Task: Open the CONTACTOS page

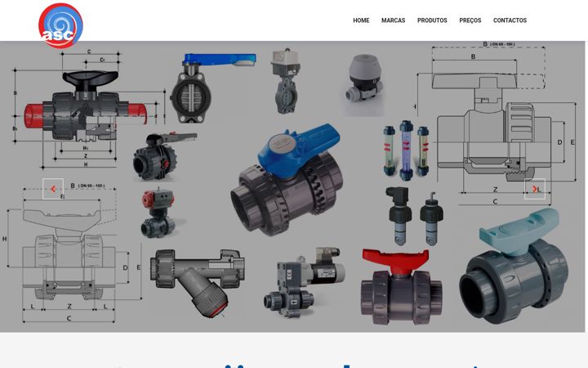Action: pyautogui.click(x=510, y=20)
